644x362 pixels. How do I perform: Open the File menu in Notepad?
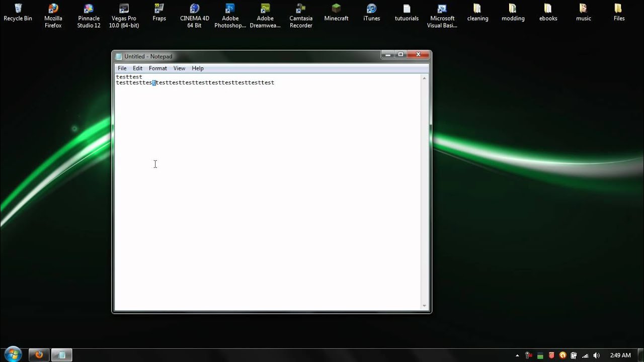coord(122,68)
